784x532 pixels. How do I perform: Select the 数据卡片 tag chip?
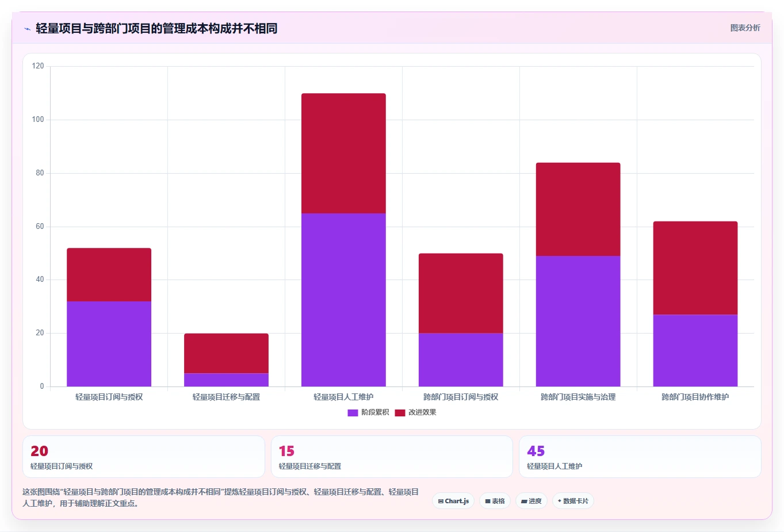[573, 501]
